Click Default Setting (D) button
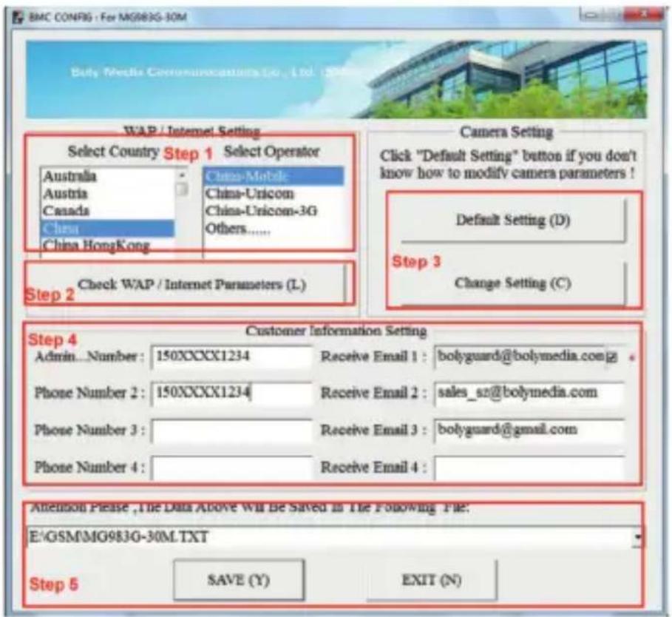 pyautogui.click(x=512, y=220)
